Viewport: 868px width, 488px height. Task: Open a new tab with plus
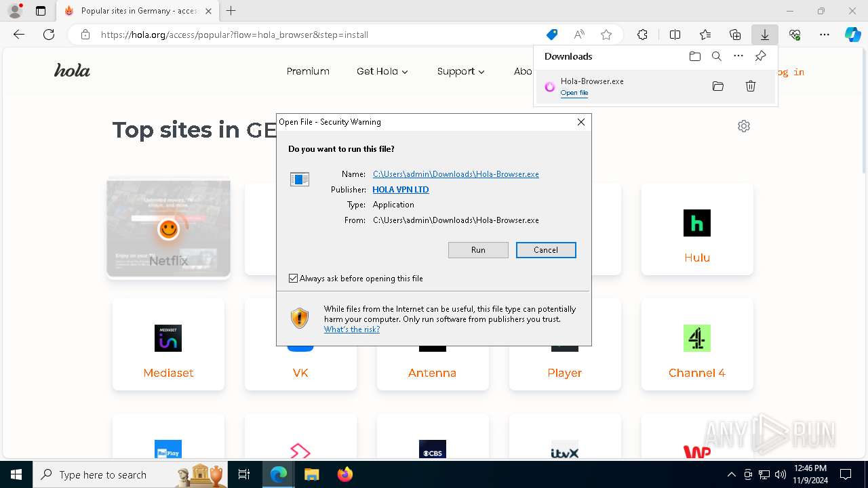[x=231, y=11]
